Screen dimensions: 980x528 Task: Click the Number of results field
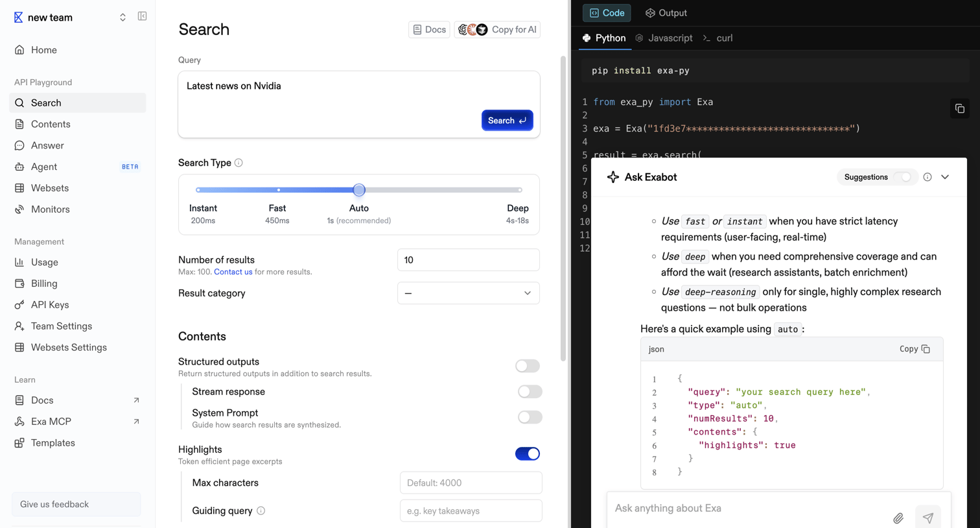(x=469, y=260)
